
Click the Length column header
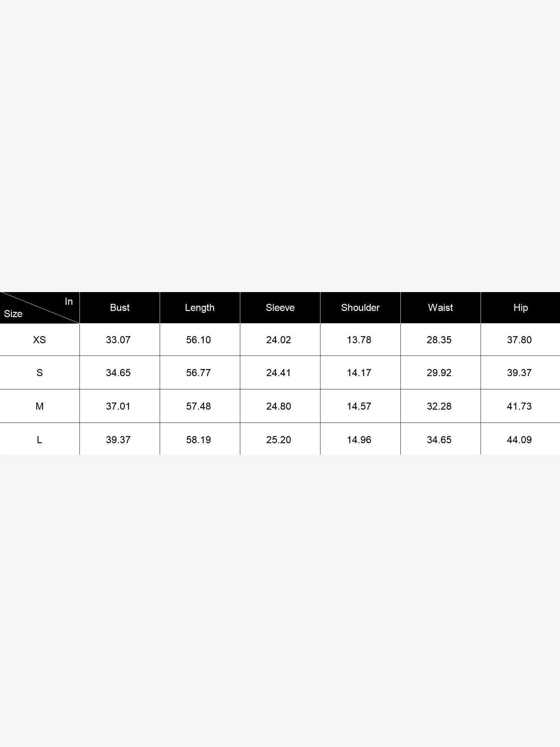pos(200,307)
